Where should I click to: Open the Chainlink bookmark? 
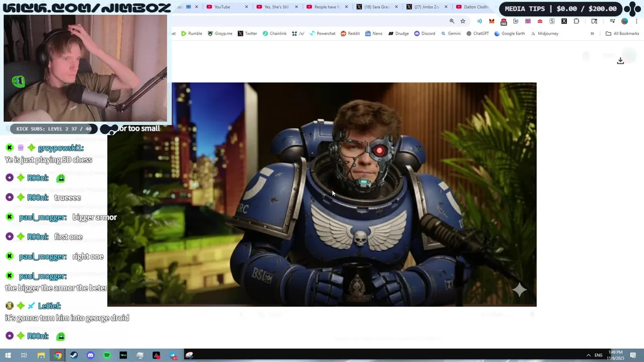[x=274, y=34]
